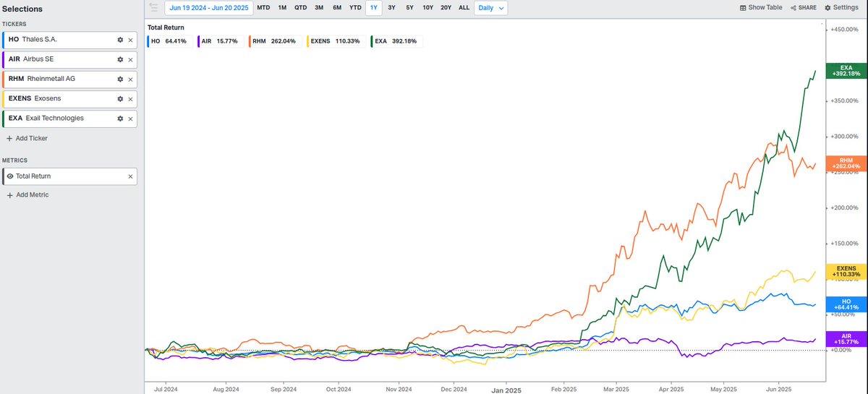Click Add Ticker
The image size is (868, 394).
[27, 137]
